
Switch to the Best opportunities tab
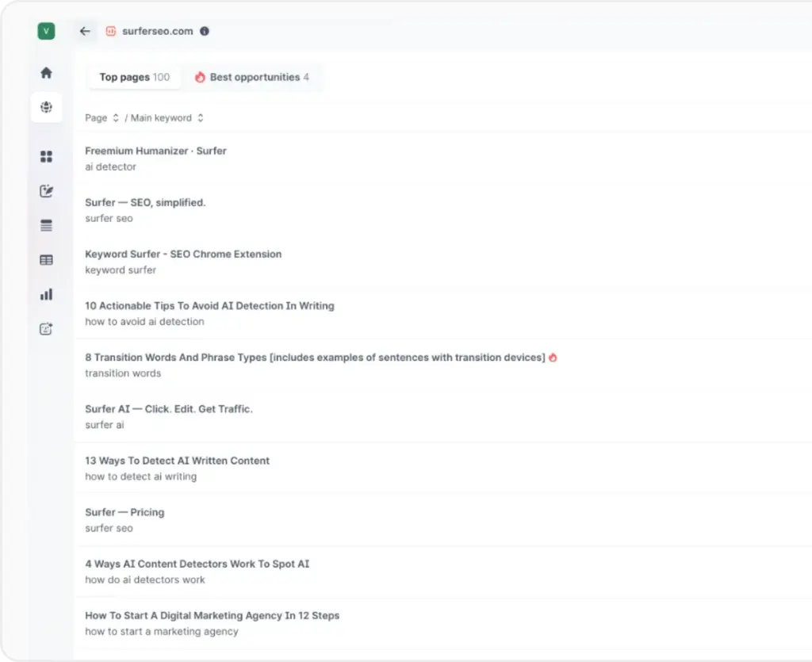[252, 77]
